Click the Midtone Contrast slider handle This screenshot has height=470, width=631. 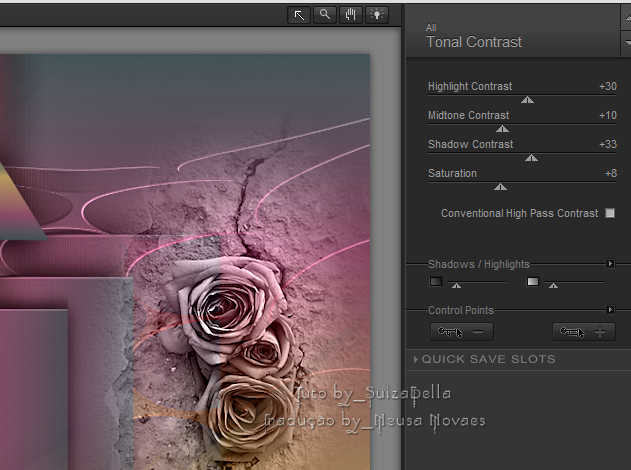[x=502, y=129]
